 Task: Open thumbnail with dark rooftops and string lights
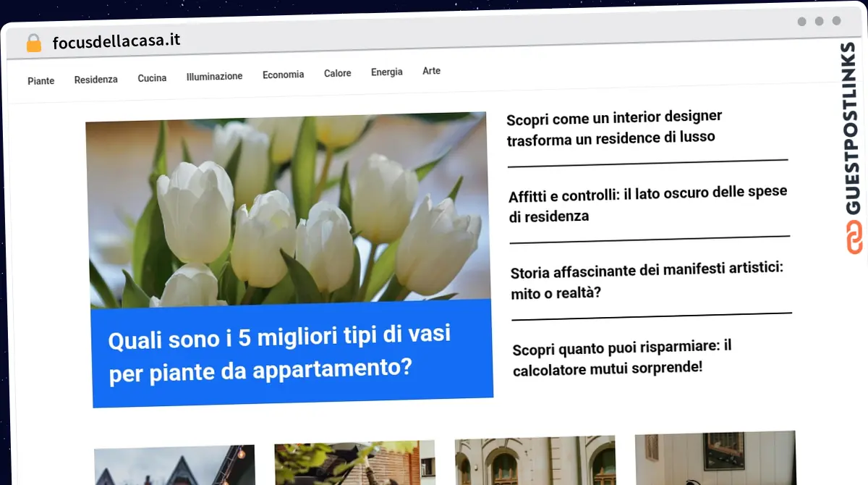click(x=174, y=466)
